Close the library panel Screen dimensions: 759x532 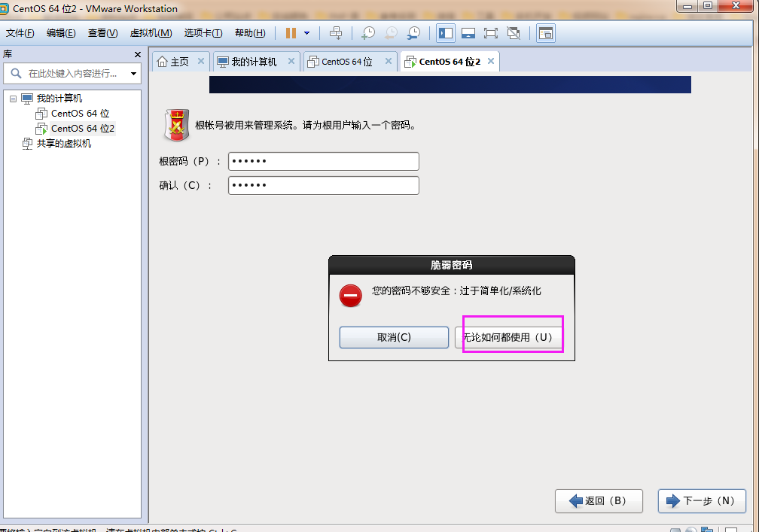point(138,54)
